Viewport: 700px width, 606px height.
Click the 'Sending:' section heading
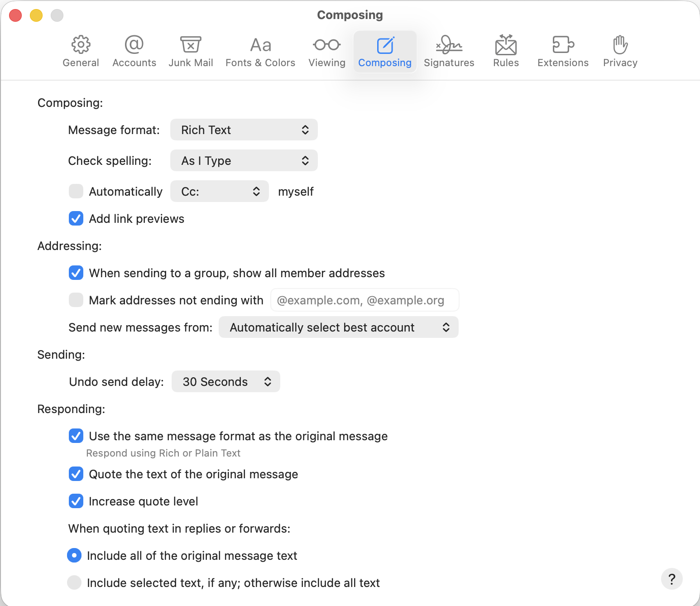(x=61, y=355)
